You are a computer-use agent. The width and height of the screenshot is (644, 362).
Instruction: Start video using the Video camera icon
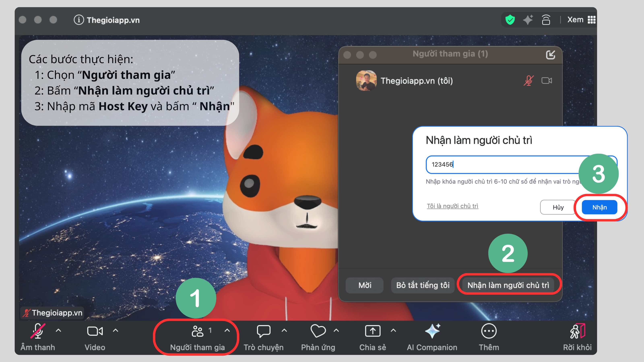[x=95, y=331]
